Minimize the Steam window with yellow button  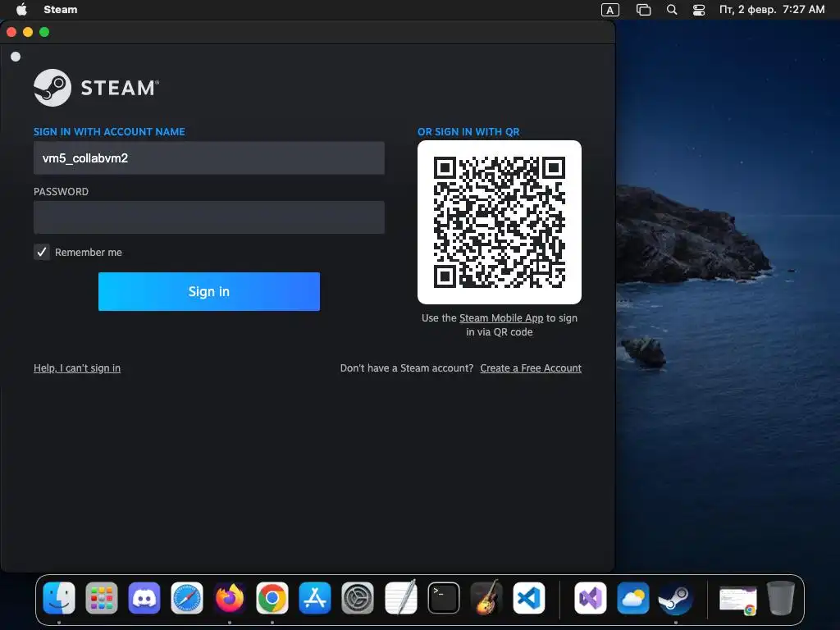28,32
